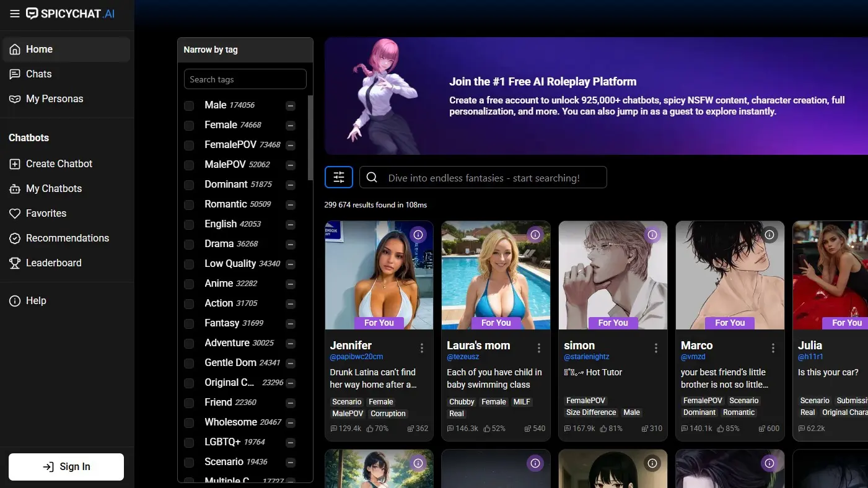
Task: Select the Dominant tag checkbox
Action: [x=189, y=185]
